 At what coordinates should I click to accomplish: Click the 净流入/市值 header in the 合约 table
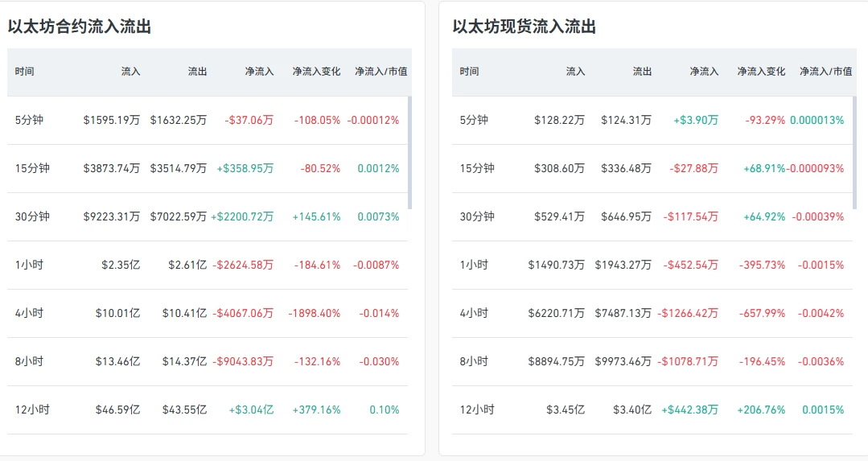point(381,72)
